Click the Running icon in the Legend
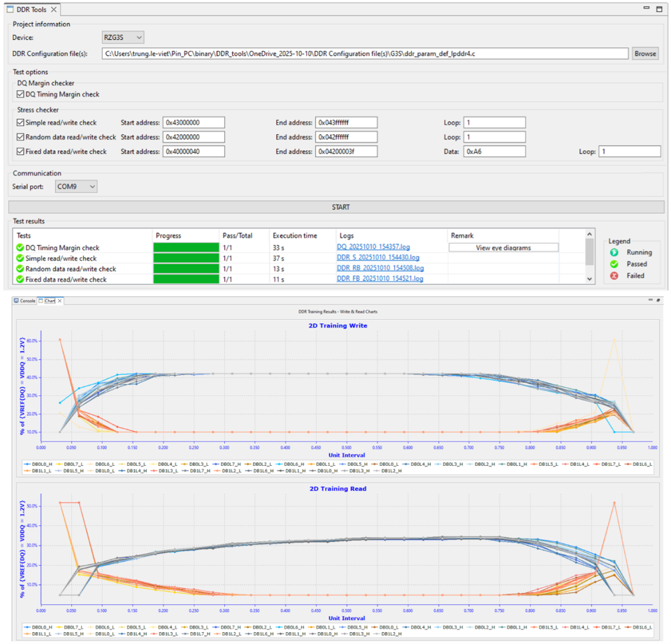Screen dimensions: 671x644 click(x=614, y=253)
